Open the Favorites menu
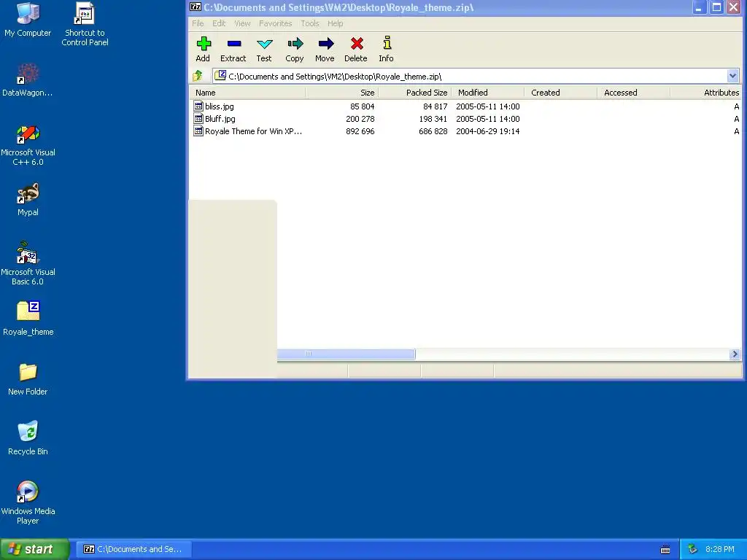This screenshot has height=560, width=747. 275,23
